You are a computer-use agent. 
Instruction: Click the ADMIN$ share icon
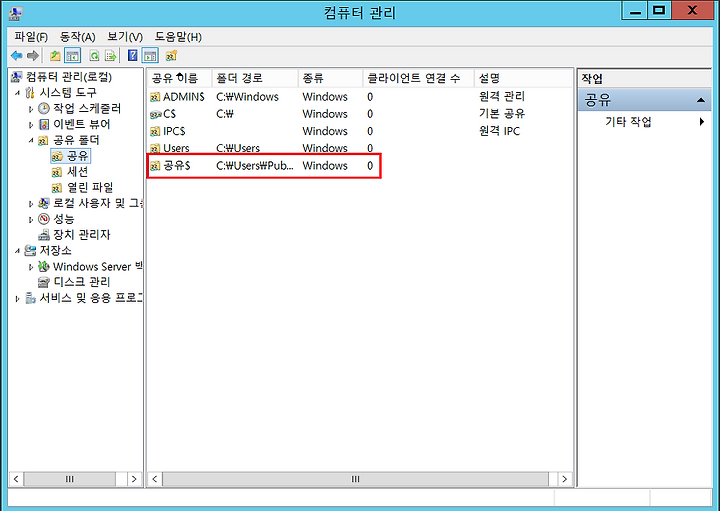(155, 97)
